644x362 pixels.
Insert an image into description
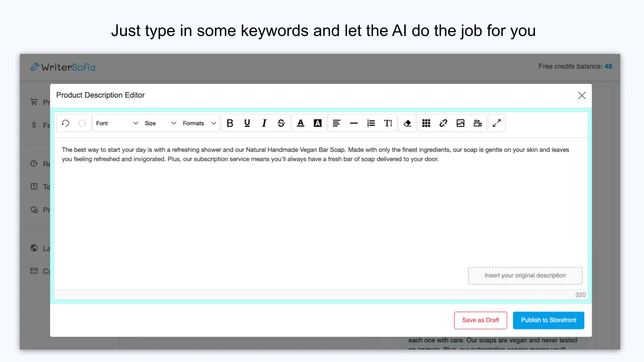coord(460,123)
